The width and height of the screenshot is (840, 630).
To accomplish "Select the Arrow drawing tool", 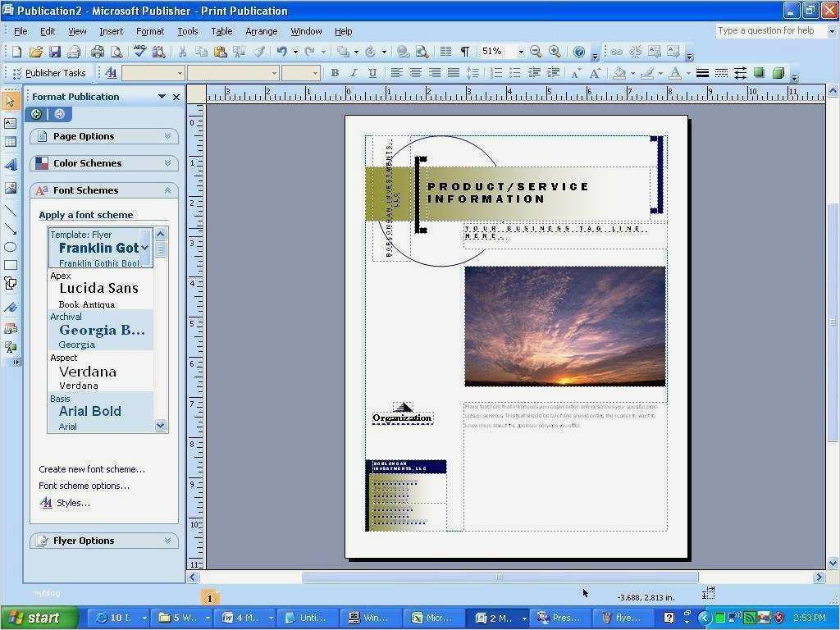I will [11, 227].
